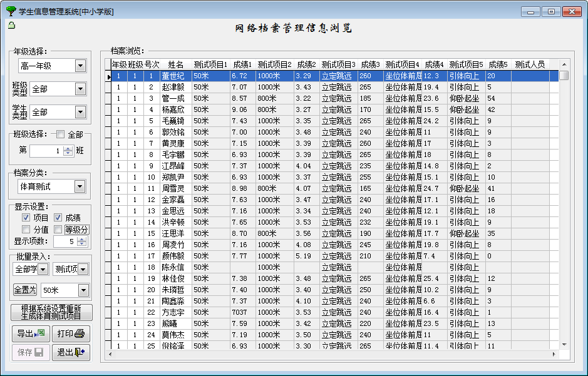Click the lock icon below the title bar
Screen dimensions: 588x376
pyautogui.click(x=12, y=26)
